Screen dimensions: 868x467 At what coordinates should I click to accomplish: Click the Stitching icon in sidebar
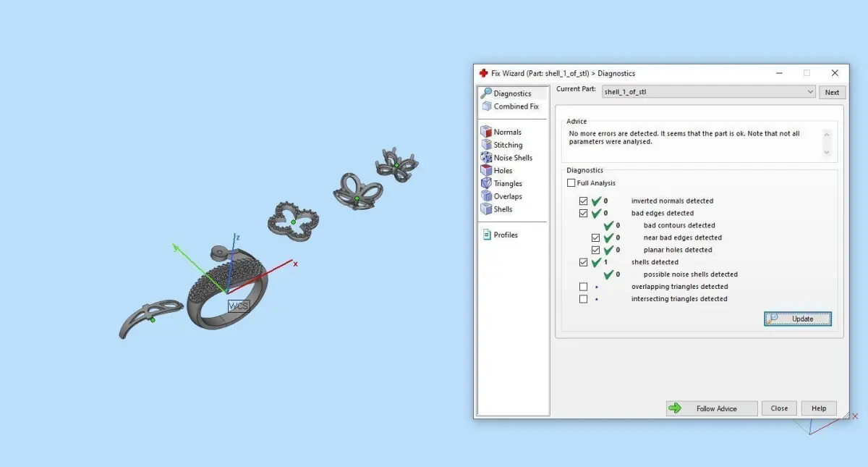(x=486, y=145)
